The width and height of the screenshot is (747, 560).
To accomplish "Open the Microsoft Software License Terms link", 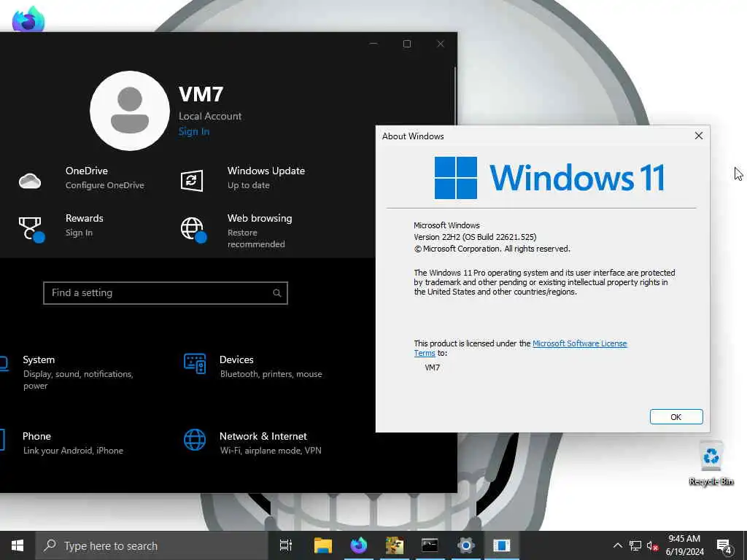I will [x=580, y=343].
